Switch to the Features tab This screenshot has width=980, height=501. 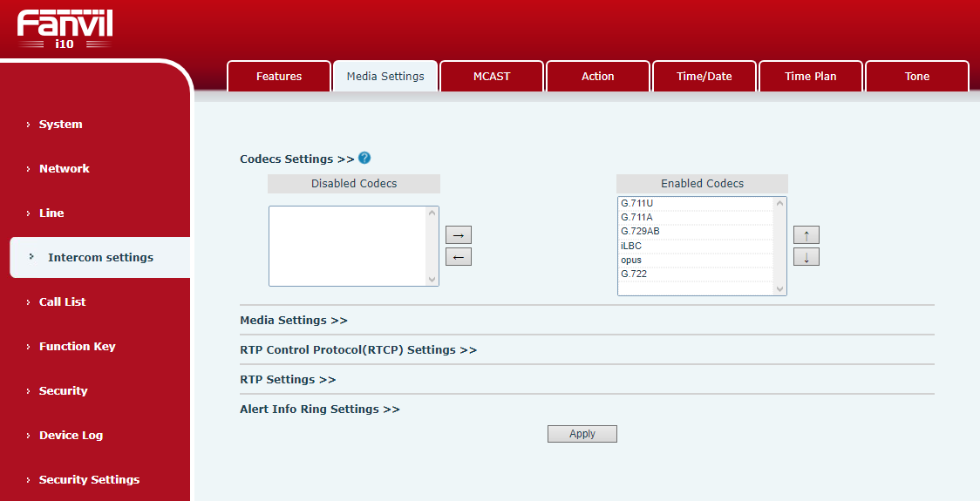coord(279,77)
